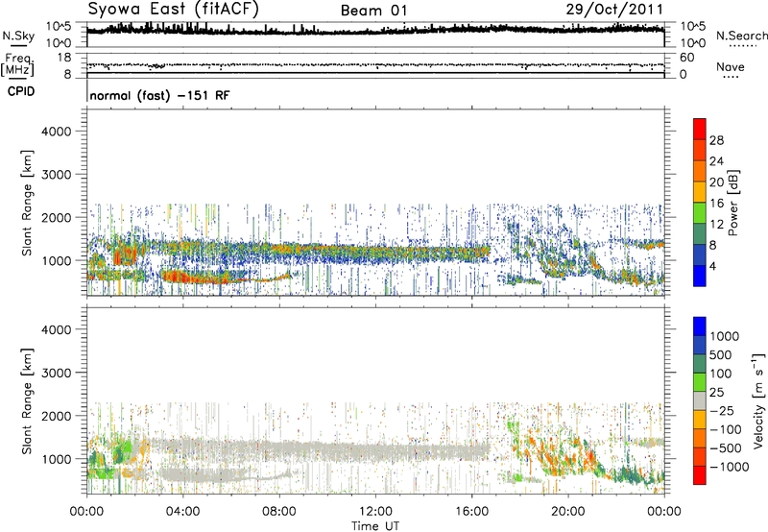Click the '04:00' time tick label
The image size is (768, 532).
[x=182, y=512]
